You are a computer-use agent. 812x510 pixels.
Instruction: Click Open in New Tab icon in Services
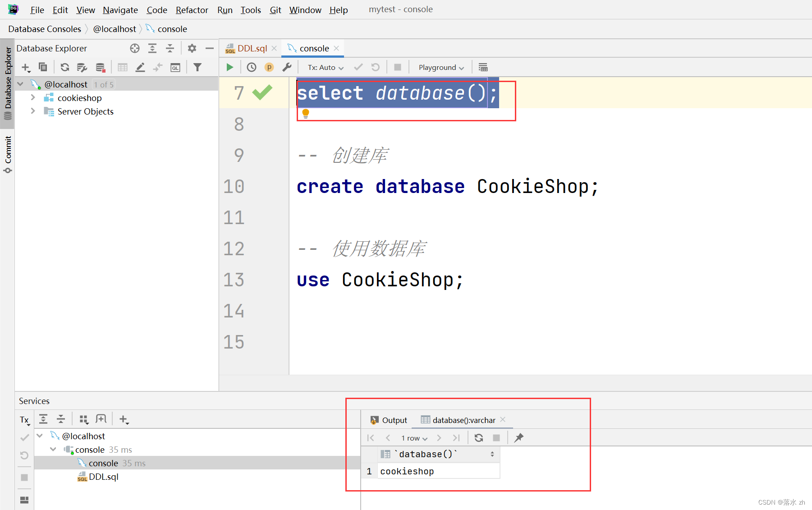(101, 419)
